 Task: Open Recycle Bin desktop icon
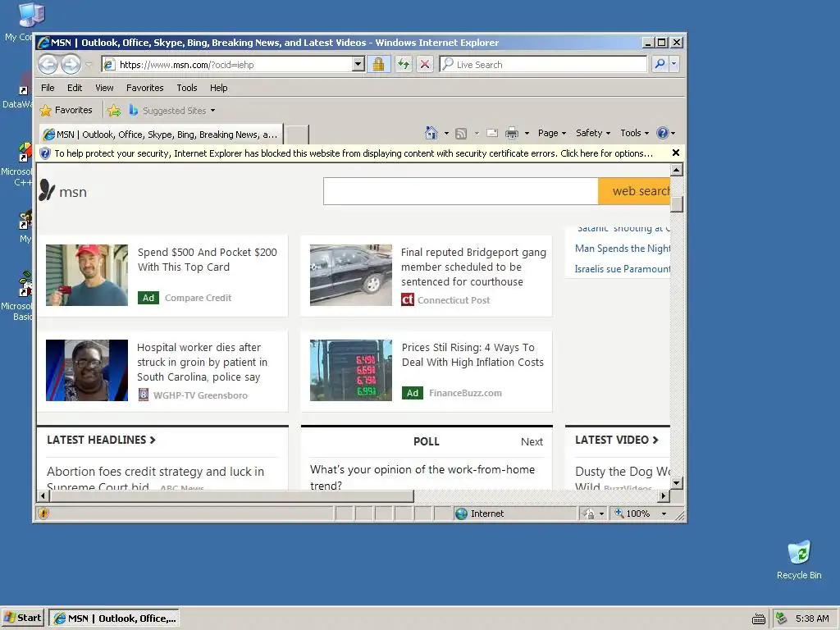(799, 559)
